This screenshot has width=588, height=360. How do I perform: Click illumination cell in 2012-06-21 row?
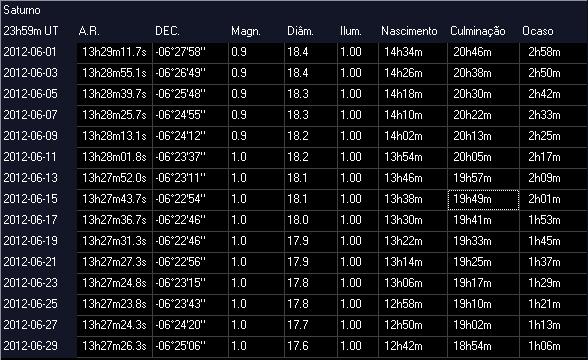[358, 262]
